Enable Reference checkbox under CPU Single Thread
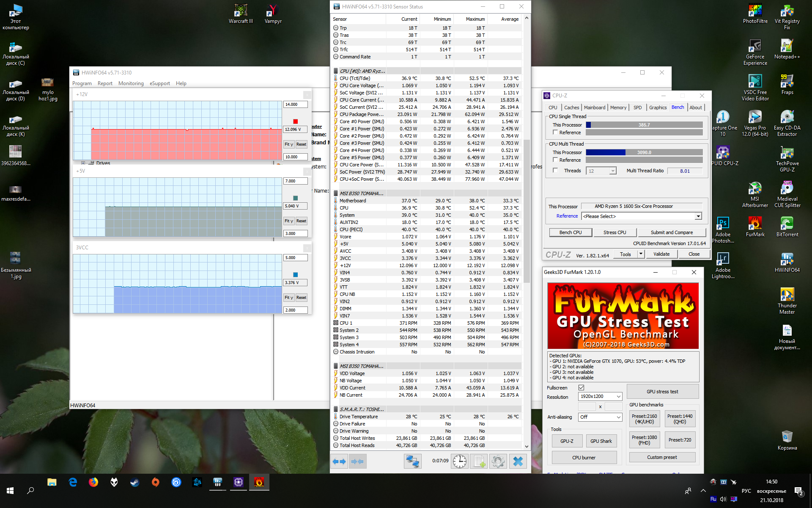The height and width of the screenshot is (508, 812). (x=555, y=133)
